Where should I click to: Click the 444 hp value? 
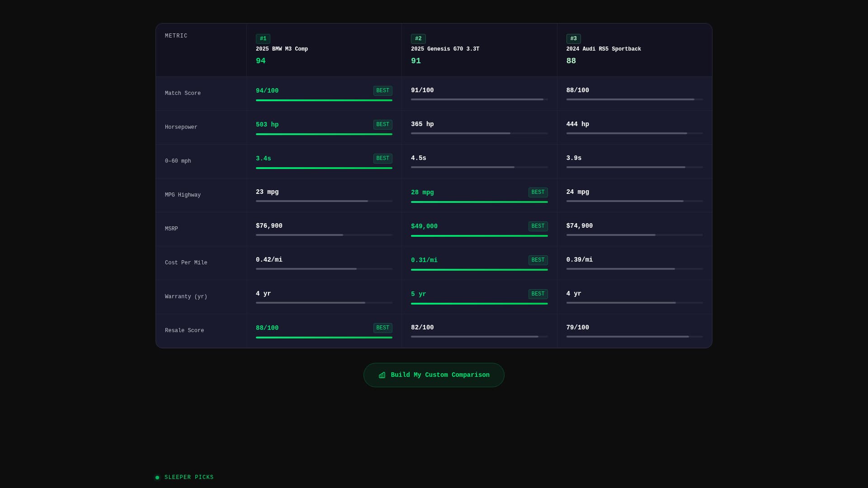pos(577,124)
